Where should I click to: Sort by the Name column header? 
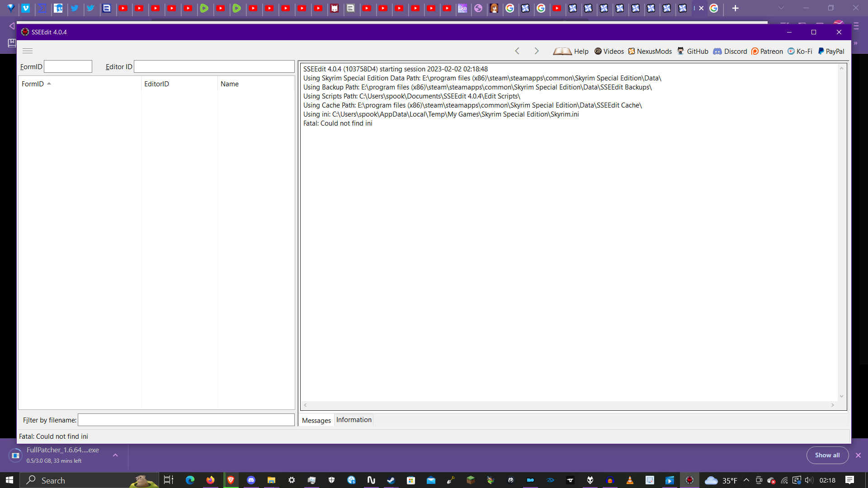pos(255,84)
